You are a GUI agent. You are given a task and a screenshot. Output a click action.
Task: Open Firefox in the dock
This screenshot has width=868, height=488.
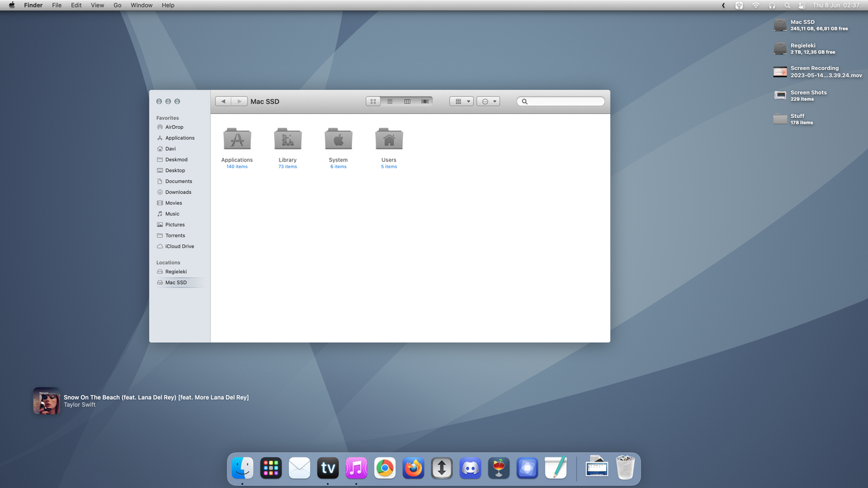coord(413,468)
